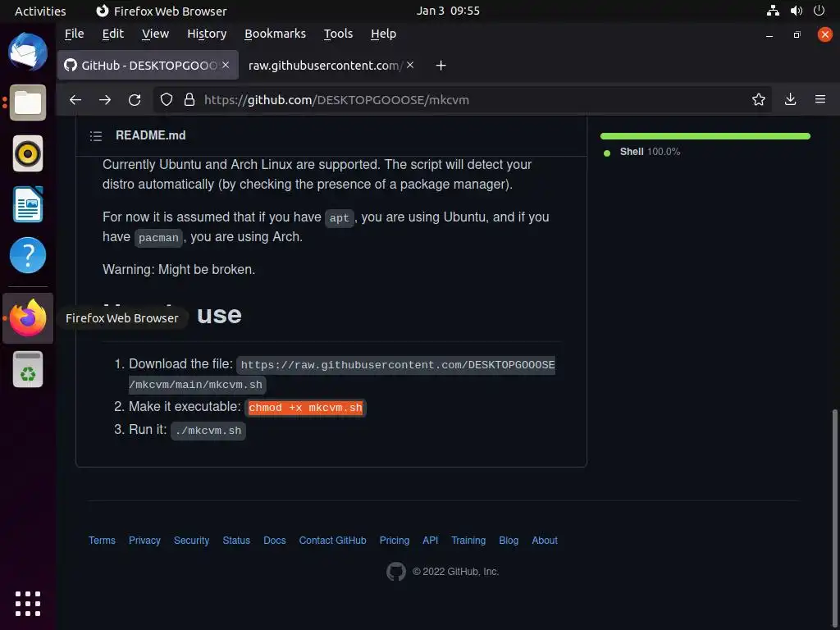This screenshot has height=630, width=840.
Task: Launch Thunderbird Mail from the dock
Action: [28, 52]
